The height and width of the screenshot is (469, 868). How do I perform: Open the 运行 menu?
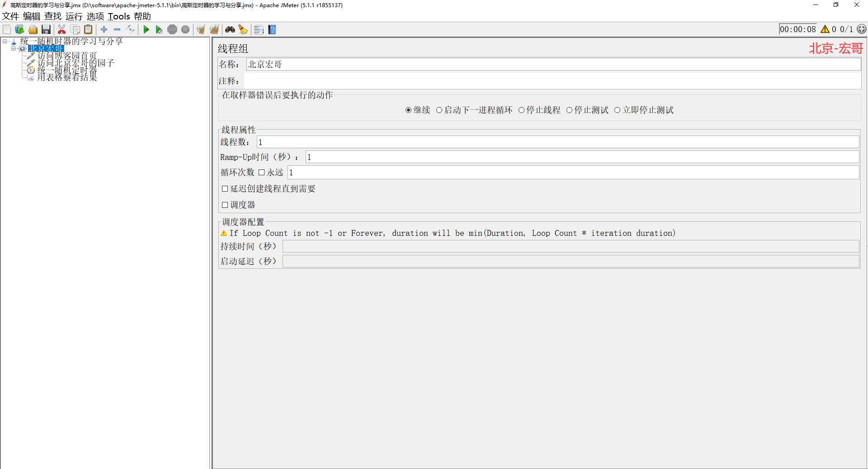pos(74,16)
